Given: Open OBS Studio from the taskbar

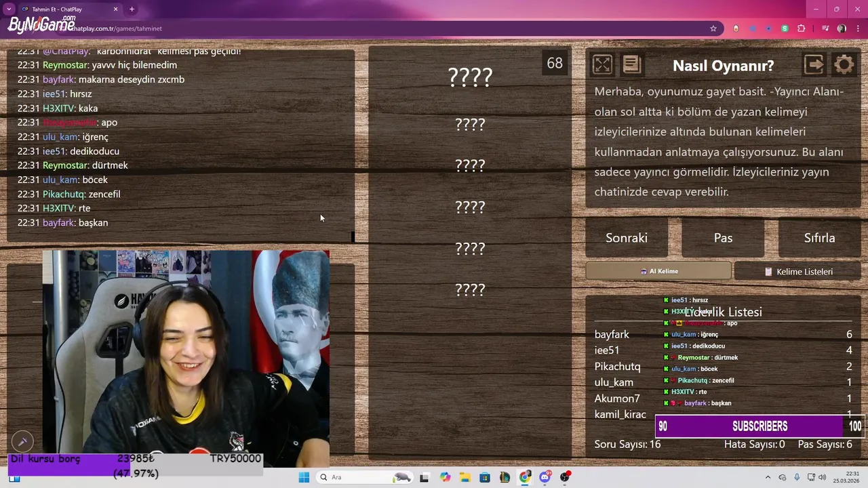Looking at the screenshot, I should click(x=565, y=477).
